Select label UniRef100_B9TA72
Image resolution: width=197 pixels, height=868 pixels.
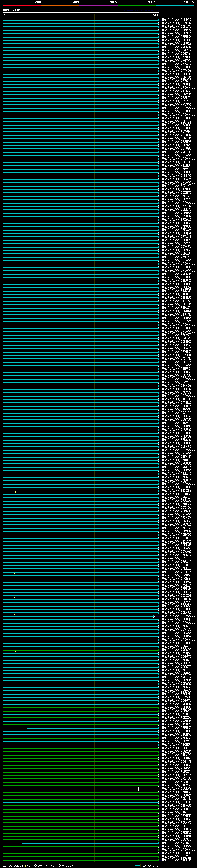coord(177,843)
